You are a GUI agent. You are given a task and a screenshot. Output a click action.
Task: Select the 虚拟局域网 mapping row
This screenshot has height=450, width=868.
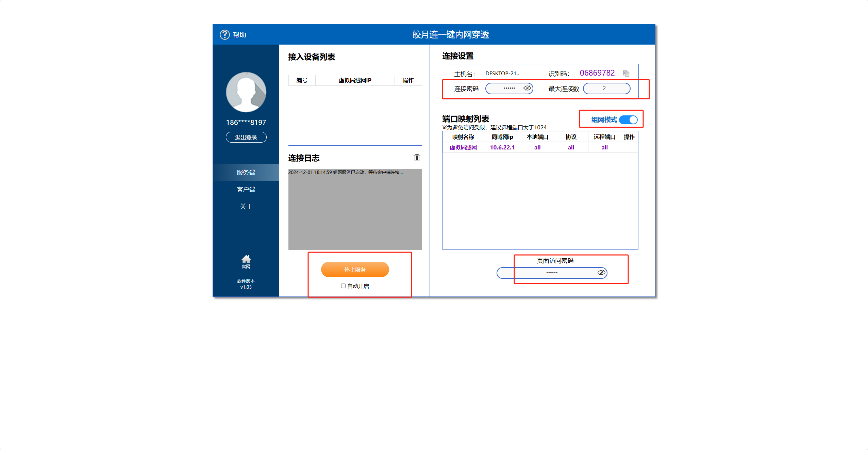463,147
